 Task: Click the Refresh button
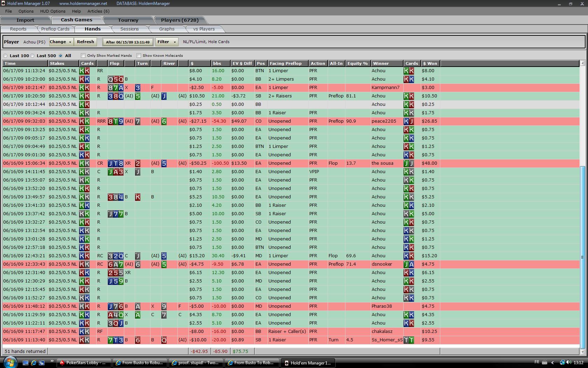point(85,42)
